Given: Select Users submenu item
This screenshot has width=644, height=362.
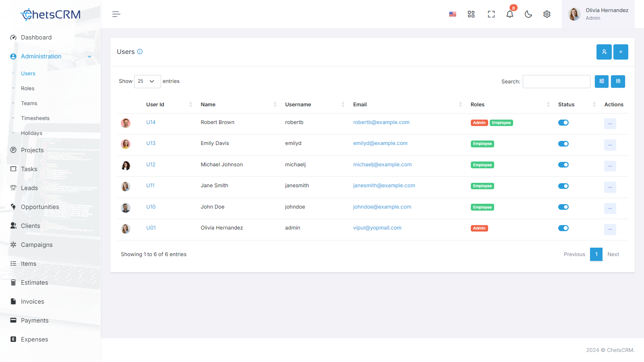Looking at the screenshot, I should pos(28,74).
